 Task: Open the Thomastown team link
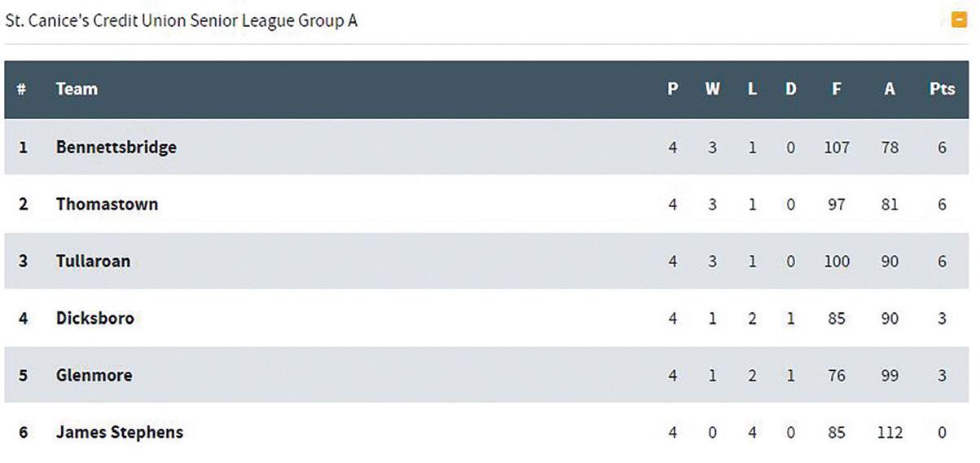point(107,204)
